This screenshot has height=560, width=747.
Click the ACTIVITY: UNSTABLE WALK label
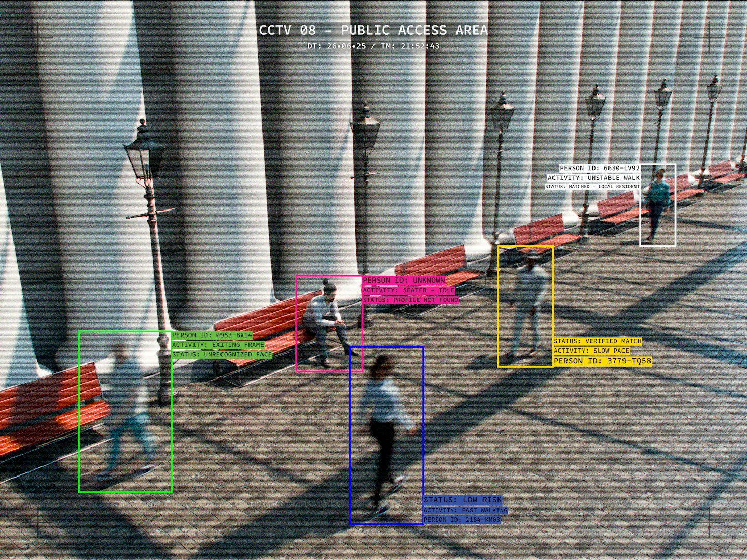pos(594,178)
